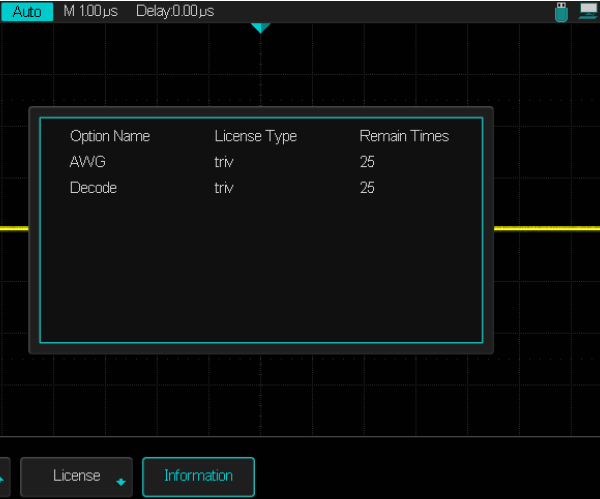Open the License softkey menu

(77, 476)
